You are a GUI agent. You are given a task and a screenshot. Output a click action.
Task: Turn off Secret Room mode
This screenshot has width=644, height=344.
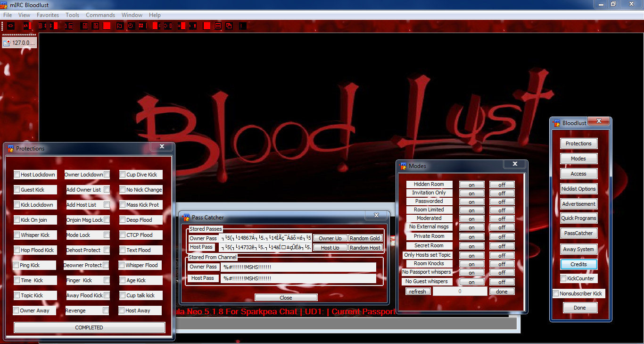[x=502, y=246]
